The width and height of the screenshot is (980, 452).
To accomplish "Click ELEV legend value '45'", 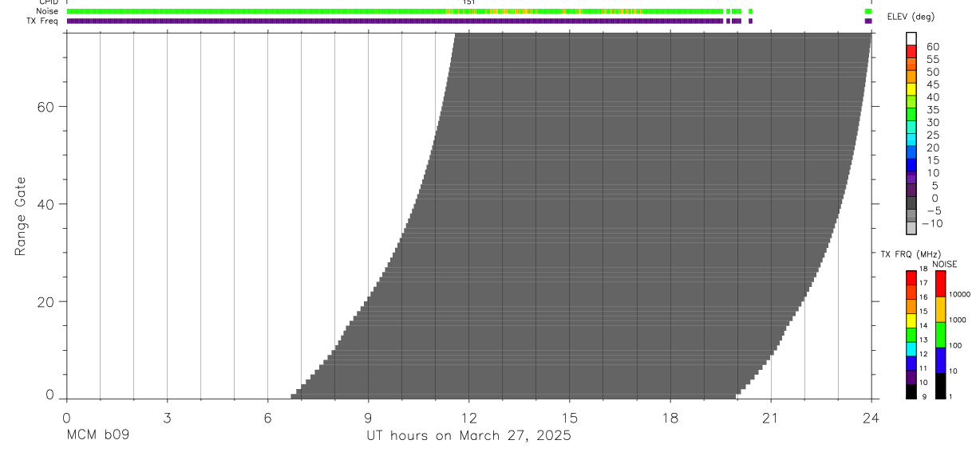I will tap(932, 85).
